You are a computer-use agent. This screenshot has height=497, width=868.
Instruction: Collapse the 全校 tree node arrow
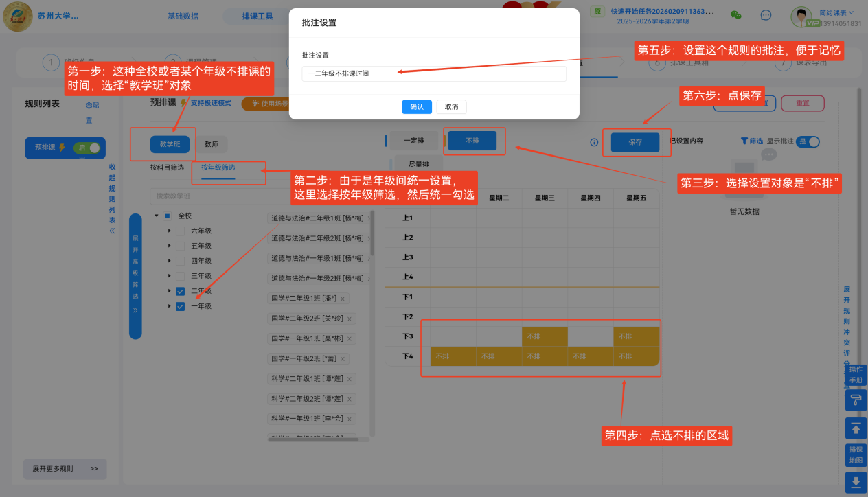[156, 216]
